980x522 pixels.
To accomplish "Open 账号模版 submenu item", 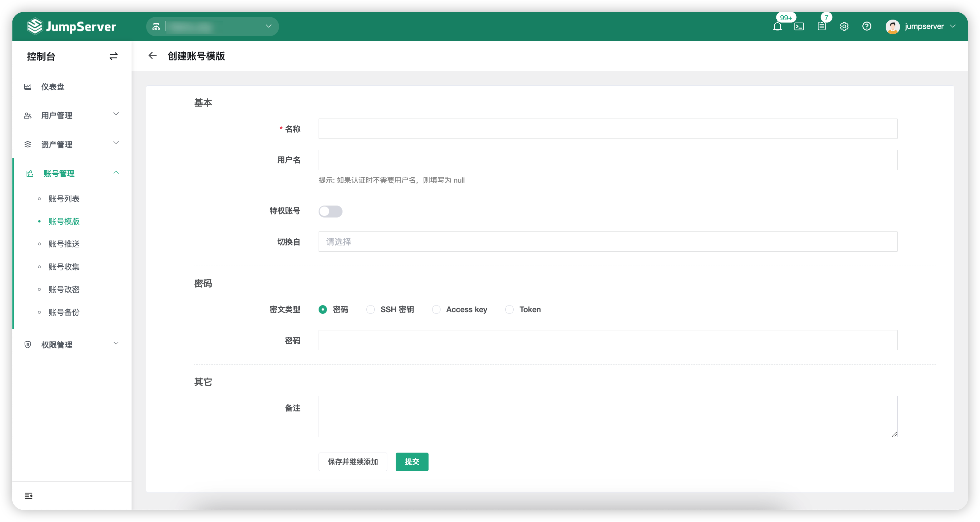I will tap(64, 221).
